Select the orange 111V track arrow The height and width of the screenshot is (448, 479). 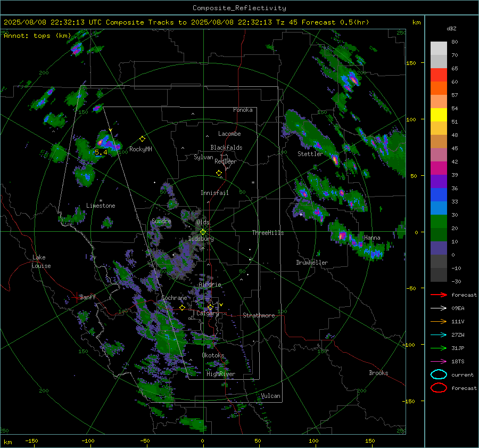click(439, 321)
